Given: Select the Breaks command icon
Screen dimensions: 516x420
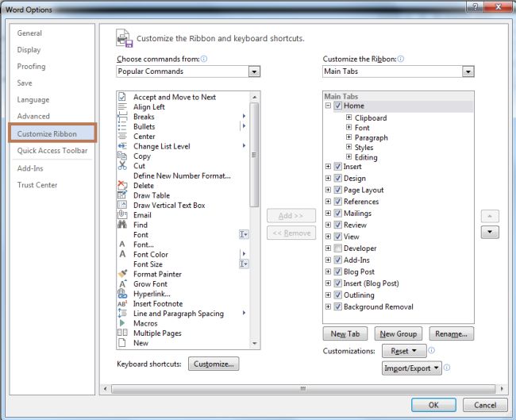Looking at the screenshot, I should [122, 117].
